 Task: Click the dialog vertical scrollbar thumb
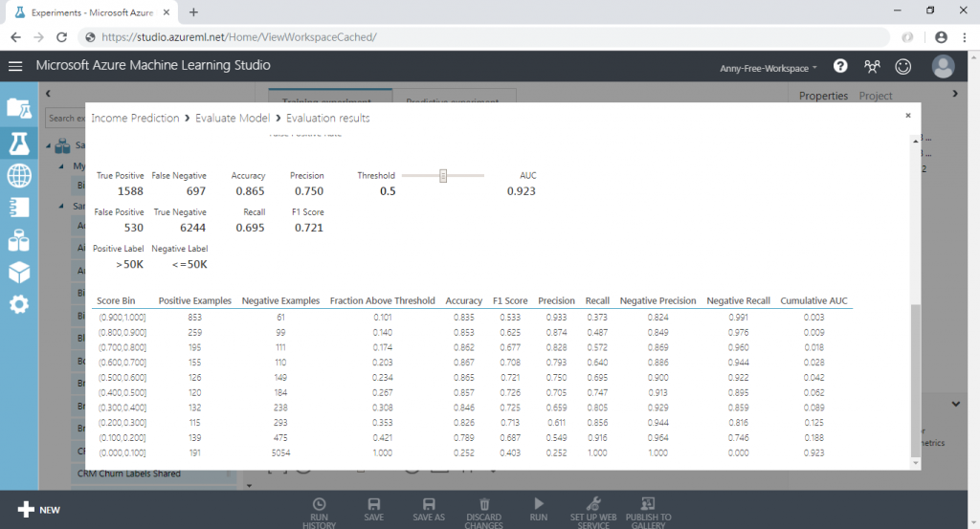click(x=916, y=380)
